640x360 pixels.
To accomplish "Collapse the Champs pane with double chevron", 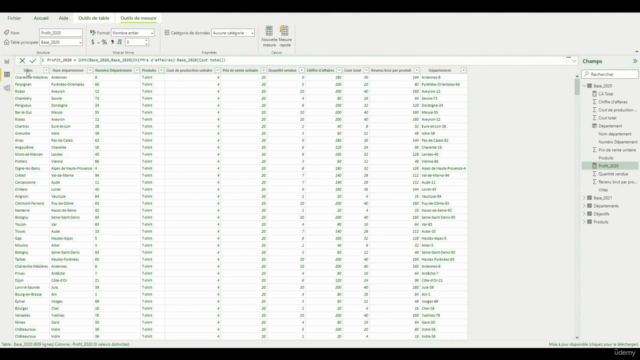I will [x=635, y=61].
